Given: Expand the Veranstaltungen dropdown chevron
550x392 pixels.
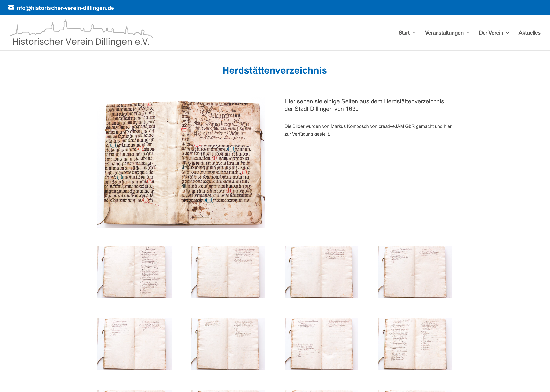Looking at the screenshot, I should click(468, 33).
